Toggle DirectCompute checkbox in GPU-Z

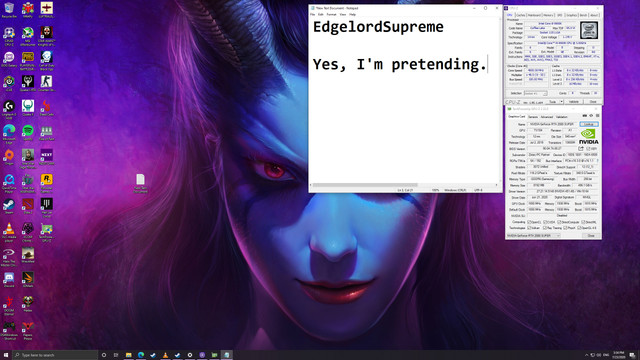point(559,222)
